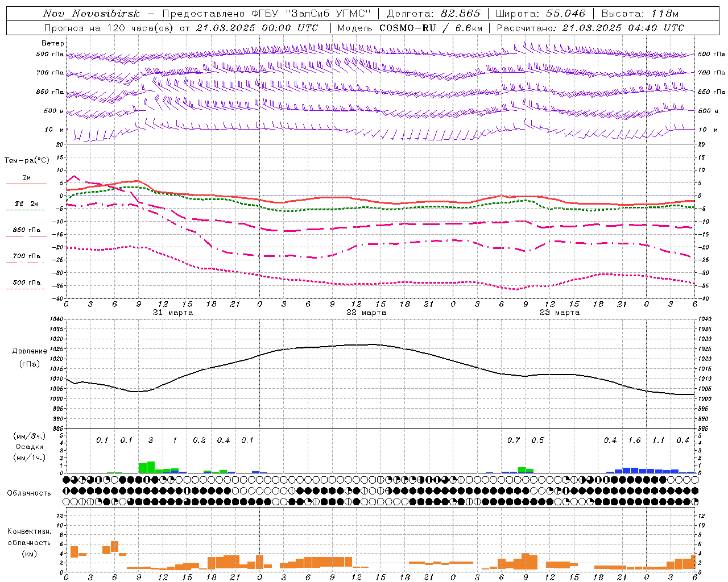Image resolution: width=728 pixels, height=582 pixels.
Task: Click the Тем-ра(°C) panel label
Action: [27, 161]
